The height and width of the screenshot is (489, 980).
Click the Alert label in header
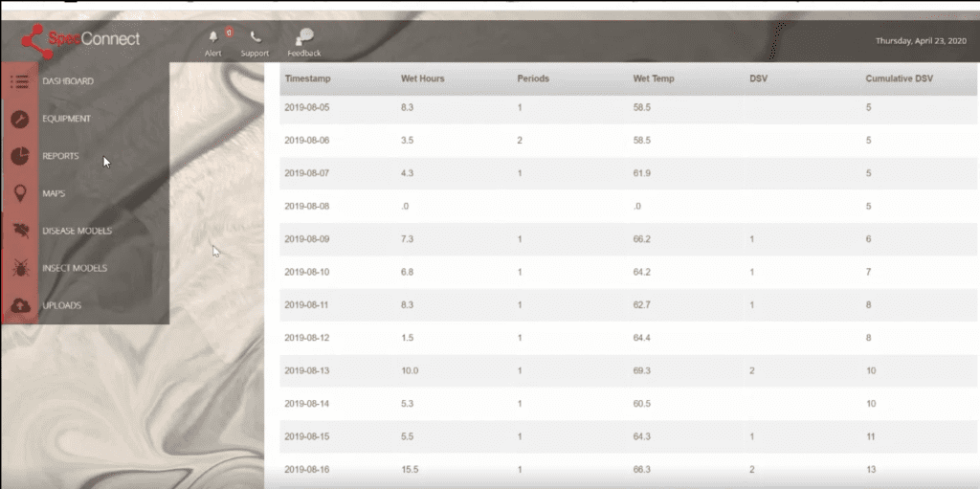[213, 54]
